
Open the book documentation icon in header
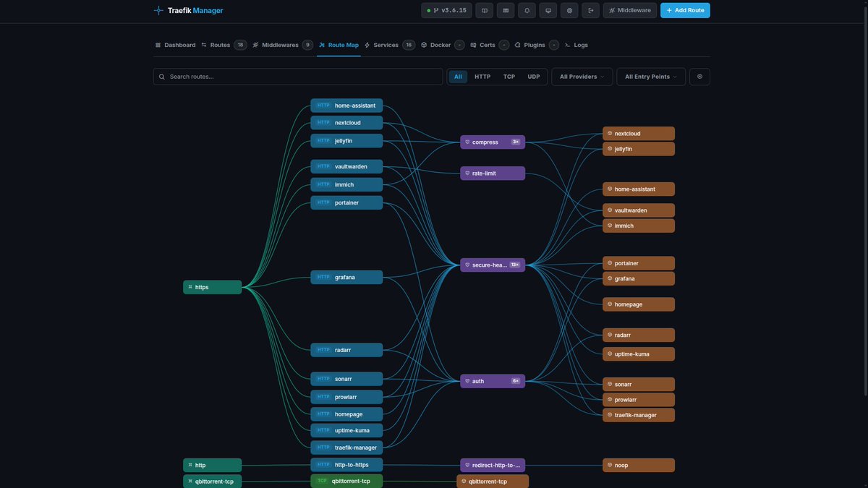(x=485, y=10)
